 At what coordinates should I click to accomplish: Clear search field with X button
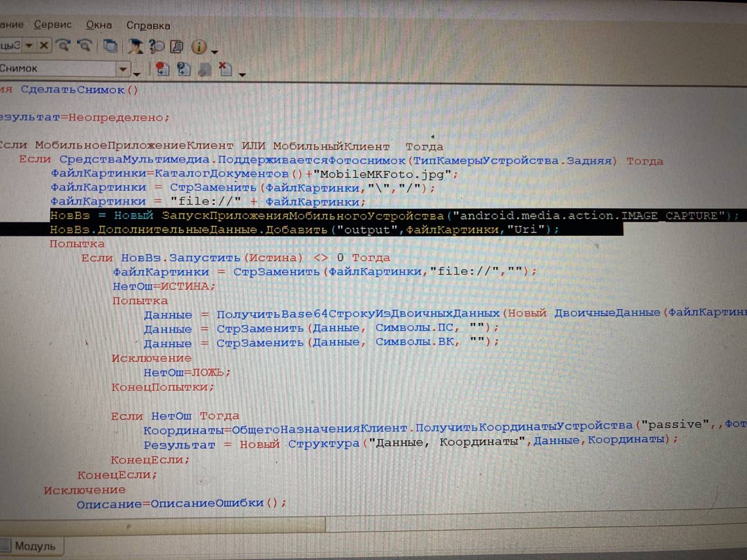(x=44, y=45)
